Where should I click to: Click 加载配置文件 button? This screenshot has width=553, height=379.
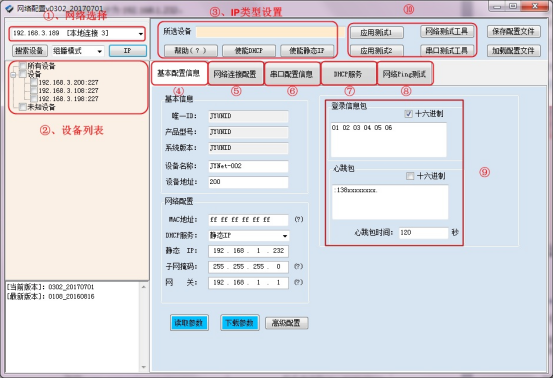pos(514,51)
